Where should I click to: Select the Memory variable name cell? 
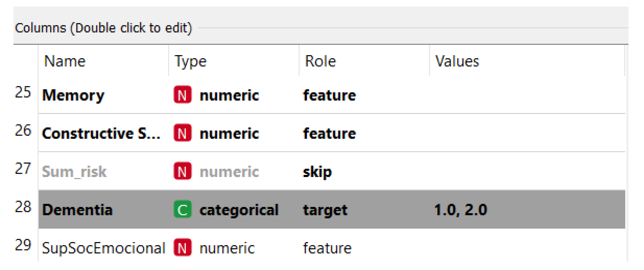coord(73,95)
